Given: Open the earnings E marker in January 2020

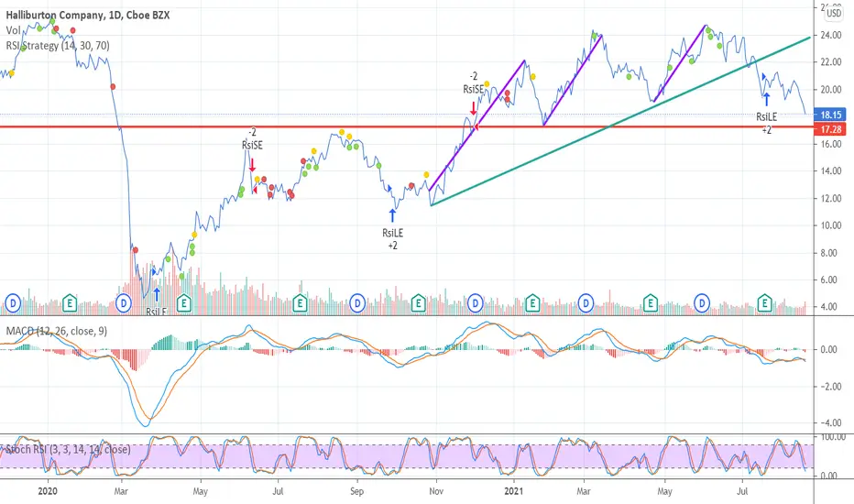Looking at the screenshot, I should coord(69,303).
